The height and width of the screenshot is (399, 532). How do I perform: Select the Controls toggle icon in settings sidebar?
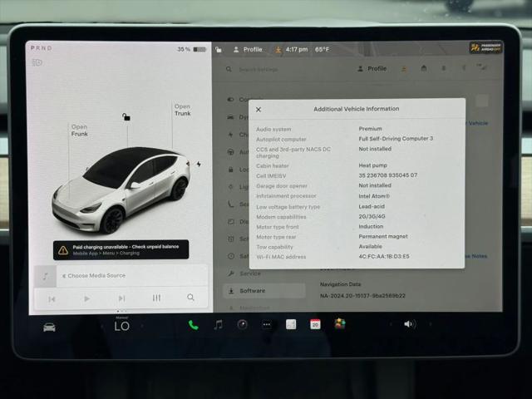[x=231, y=100]
